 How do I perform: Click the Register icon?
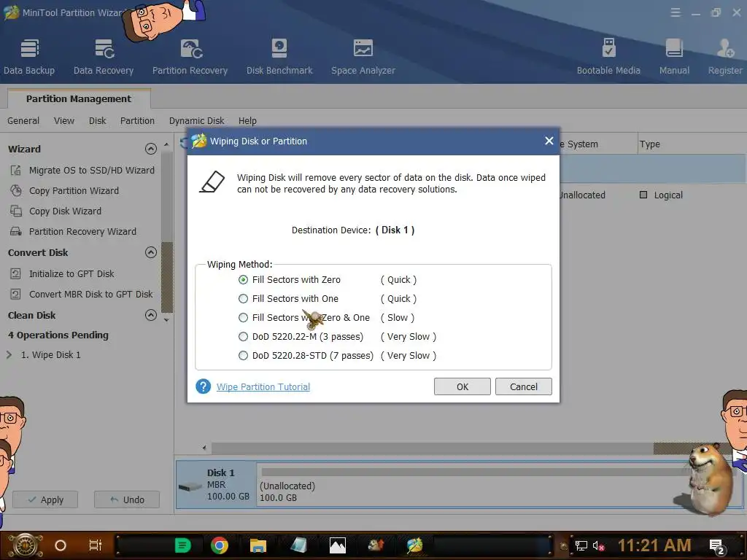pos(725,49)
